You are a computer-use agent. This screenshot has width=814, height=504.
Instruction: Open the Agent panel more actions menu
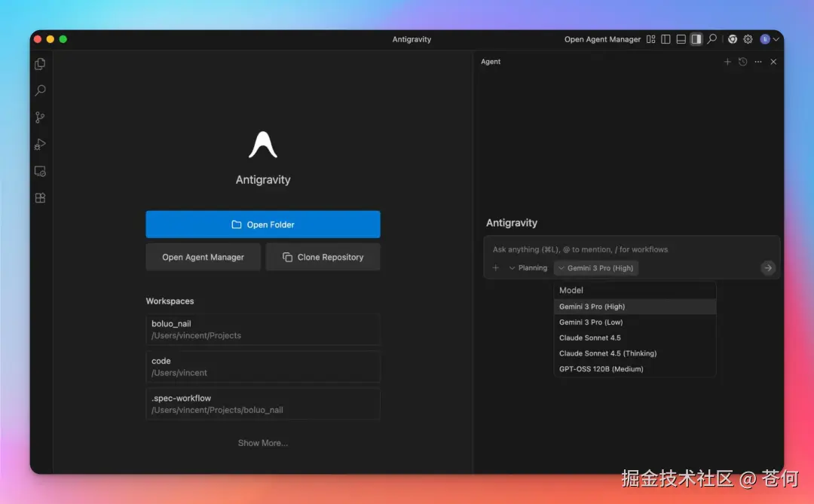click(758, 62)
